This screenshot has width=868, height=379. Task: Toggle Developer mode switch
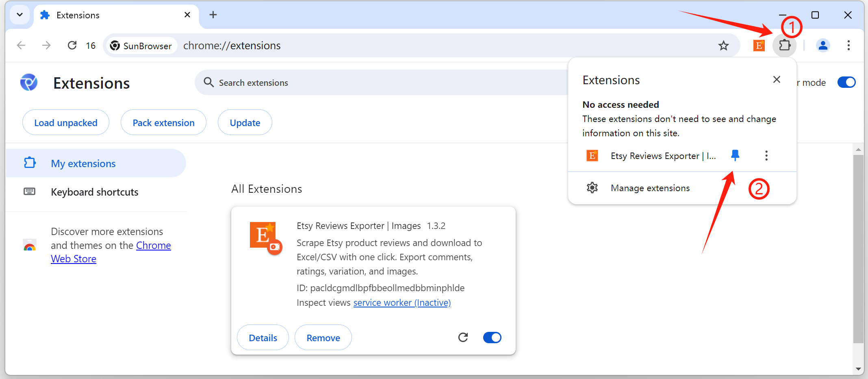tap(846, 82)
